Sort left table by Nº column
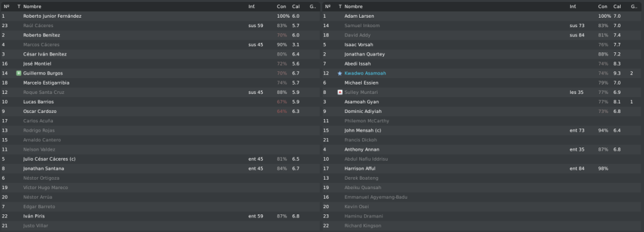644x232 pixels. click(5, 6)
